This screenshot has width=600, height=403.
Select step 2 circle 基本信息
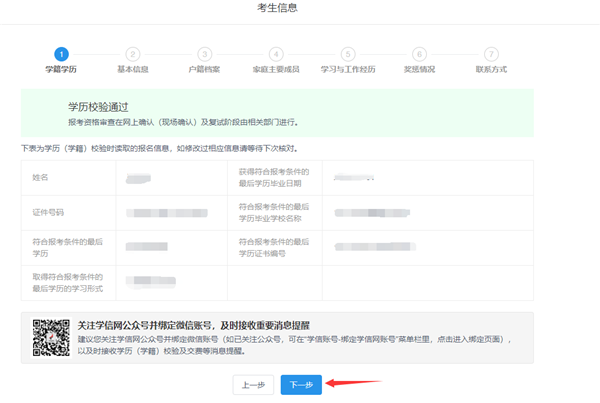133,54
